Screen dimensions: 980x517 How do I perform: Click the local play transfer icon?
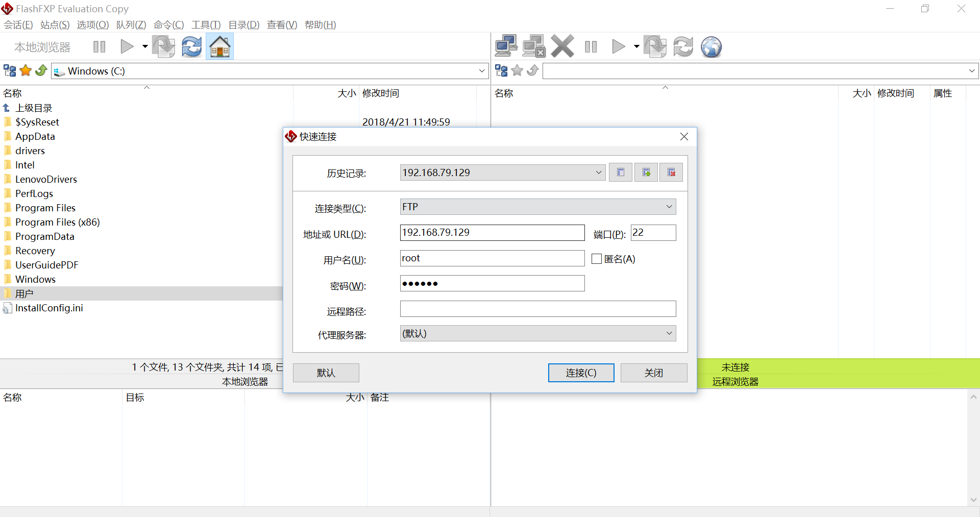pyautogui.click(x=127, y=47)
